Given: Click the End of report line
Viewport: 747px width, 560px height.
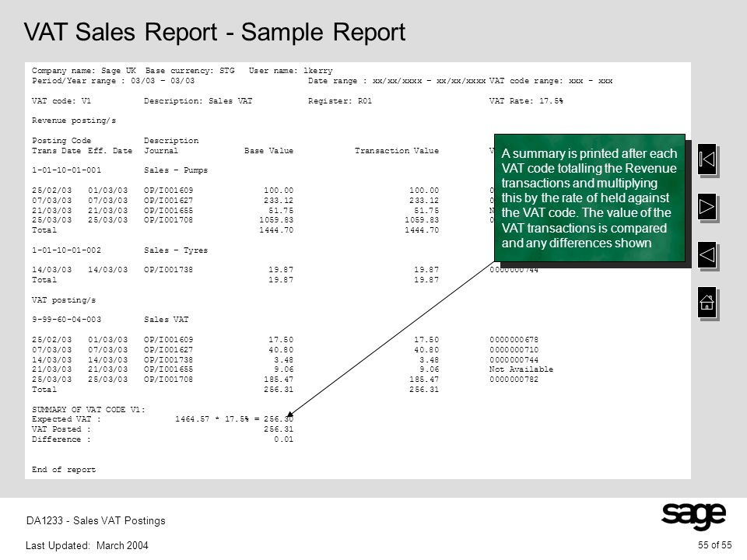Looking at the screenshot, I should [x=64, y=470].
